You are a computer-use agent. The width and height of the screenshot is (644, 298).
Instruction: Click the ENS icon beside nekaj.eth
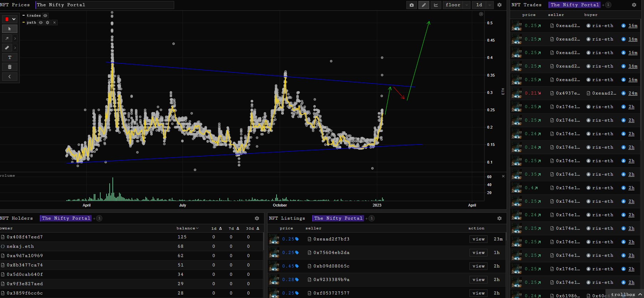(x=3, y=246)
